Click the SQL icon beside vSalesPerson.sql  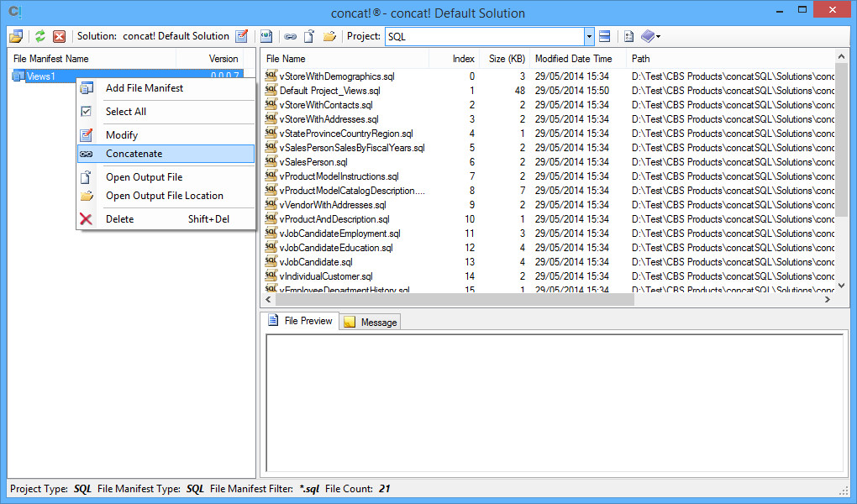tap(271, 161)
